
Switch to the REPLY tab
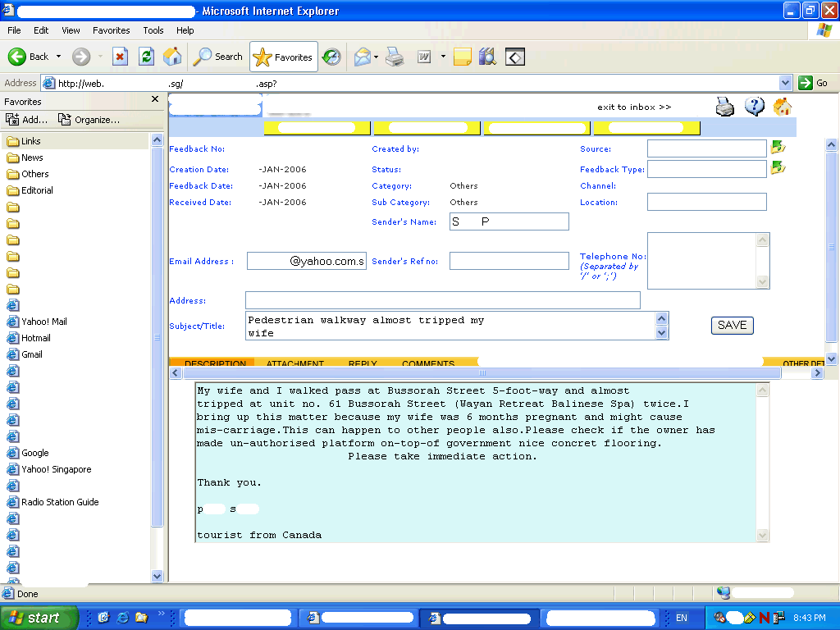click(x=363, y=363)
